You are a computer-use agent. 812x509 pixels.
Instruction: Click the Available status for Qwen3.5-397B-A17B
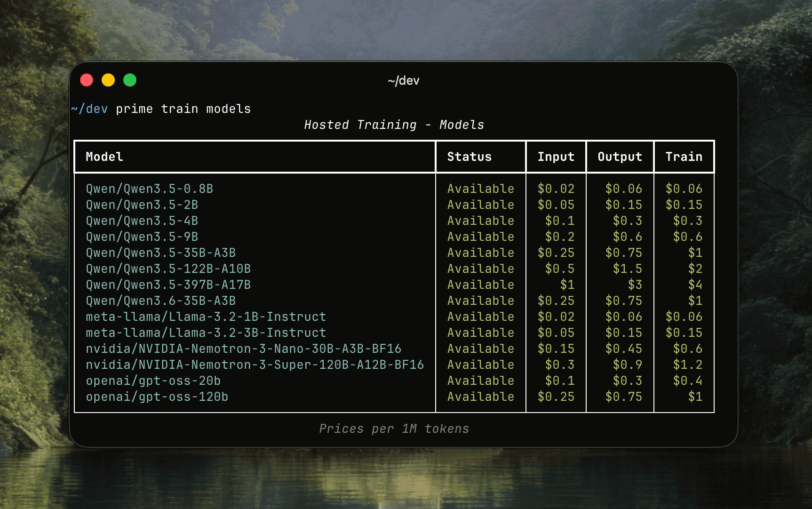481,285
